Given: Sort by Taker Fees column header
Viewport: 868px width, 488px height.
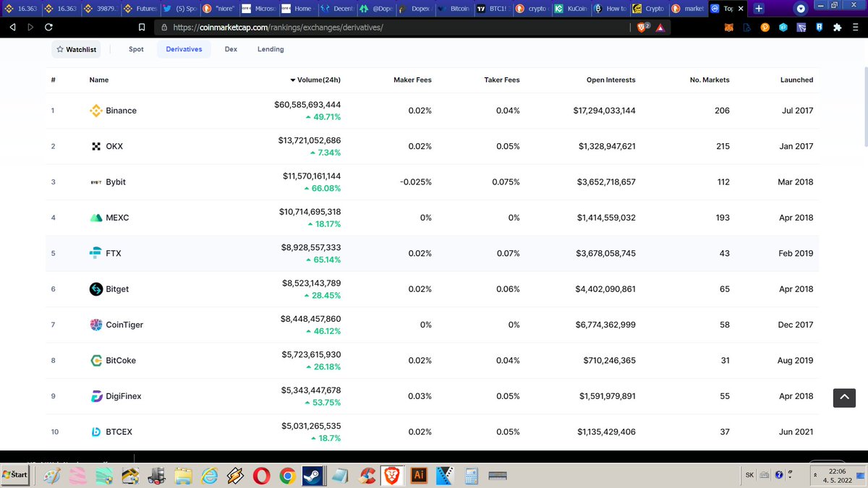Looking at the screenshot, I should pyautogui.click(x=502, y=80).
